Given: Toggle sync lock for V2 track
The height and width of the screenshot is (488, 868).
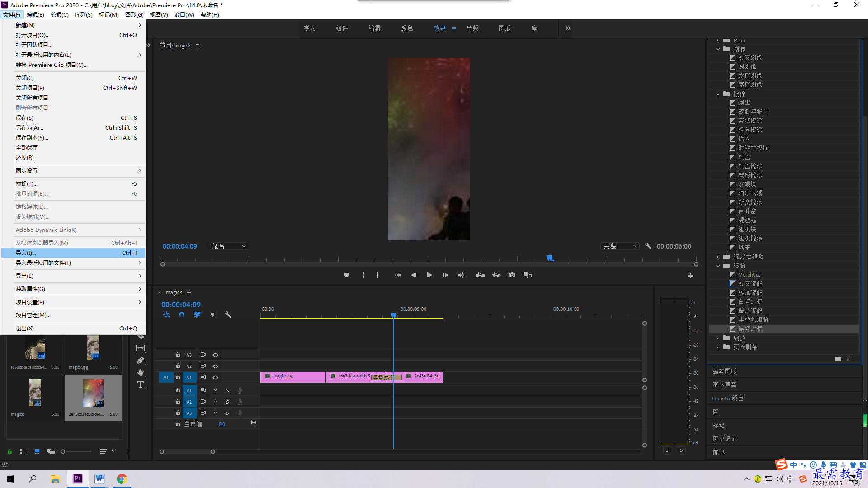Looking at the screenshot, I should [x=203, y=366].
